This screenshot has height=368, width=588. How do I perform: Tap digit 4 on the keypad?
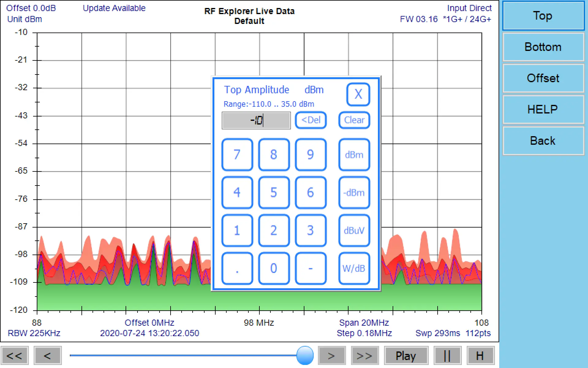[237, 193]
